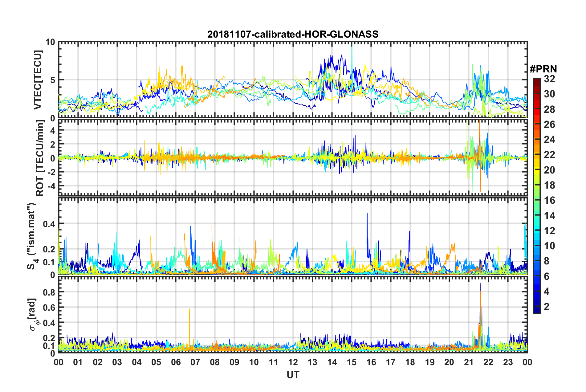Click the #PRN colorbar title
Screen dimensions: 586x392
[x=543, y=69]
